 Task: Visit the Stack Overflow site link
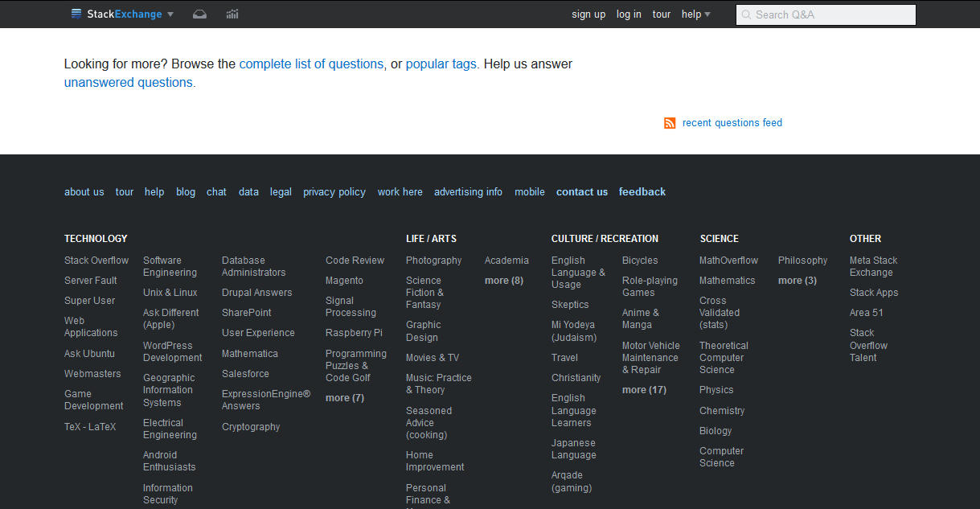pyautogui.click(x=96, y=260)
